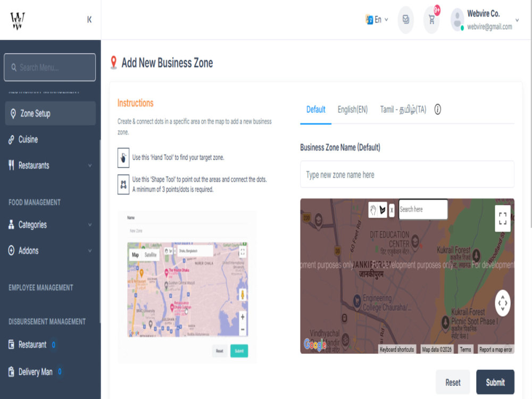Open the map Terms link
The image size is (532, 399).
click(x=465, y=350)
